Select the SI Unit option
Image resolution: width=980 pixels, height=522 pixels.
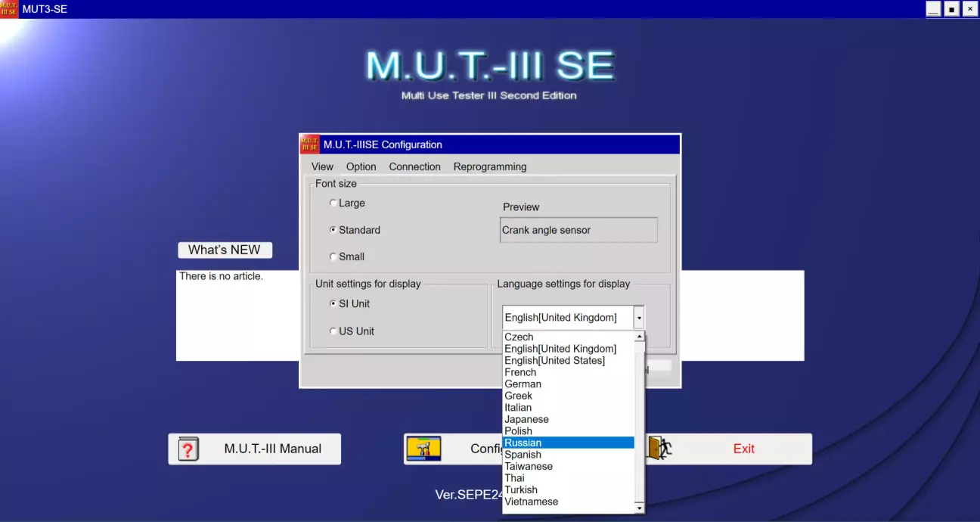pyautogui.click(x=333, y=304)
